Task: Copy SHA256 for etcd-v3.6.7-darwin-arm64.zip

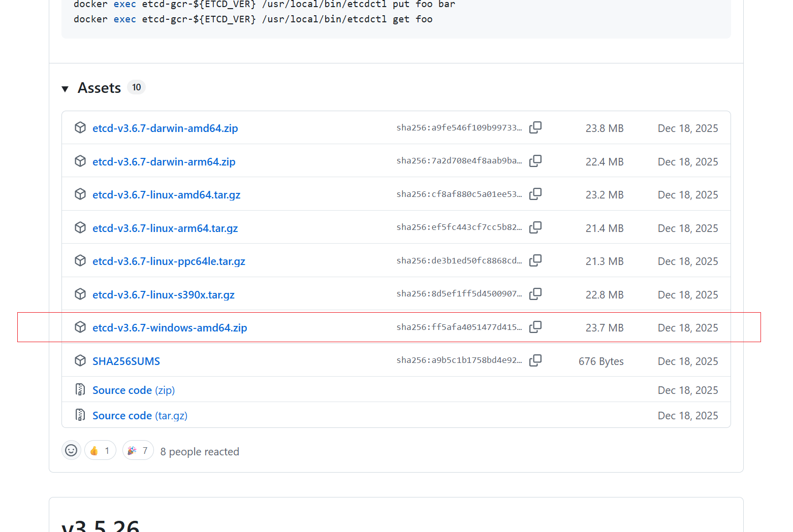Action: point(535,161)
